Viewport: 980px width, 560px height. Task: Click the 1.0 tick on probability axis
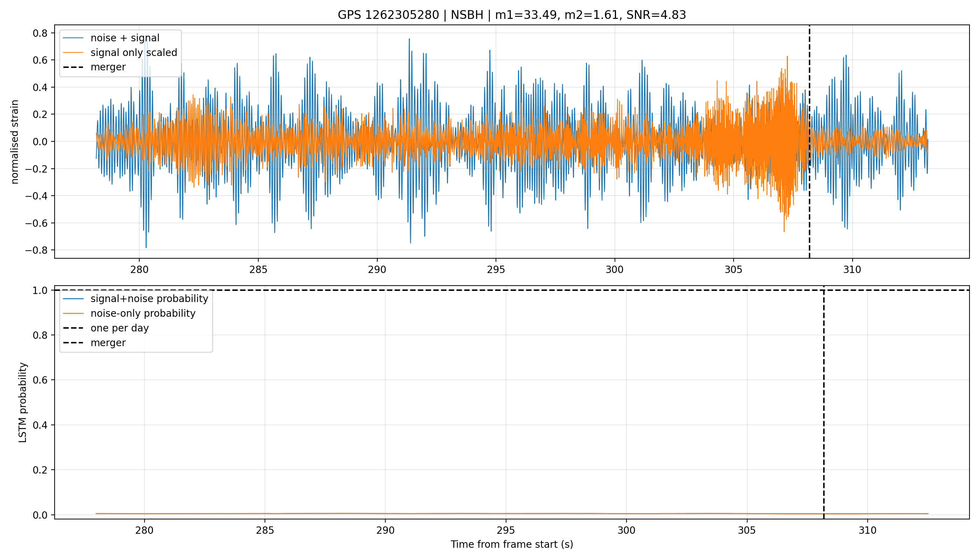[40, 290]
